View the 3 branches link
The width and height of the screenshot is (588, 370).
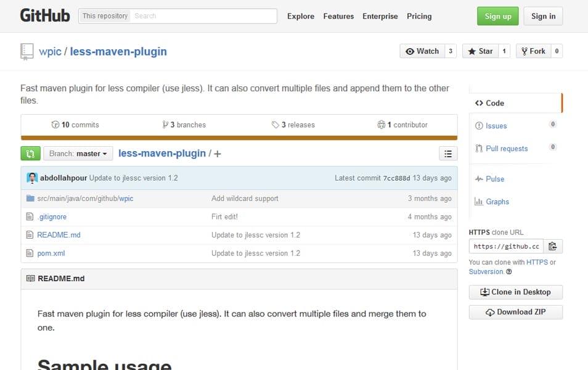[x=184, y=125]
